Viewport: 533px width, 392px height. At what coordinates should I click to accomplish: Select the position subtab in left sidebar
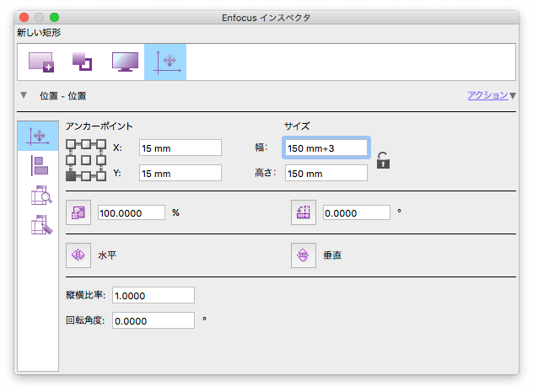tap(38, 136)
